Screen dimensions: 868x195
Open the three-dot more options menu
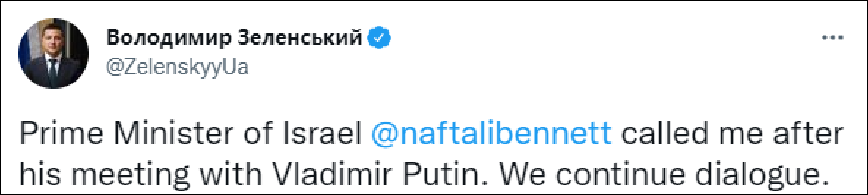tap(832, 38)
